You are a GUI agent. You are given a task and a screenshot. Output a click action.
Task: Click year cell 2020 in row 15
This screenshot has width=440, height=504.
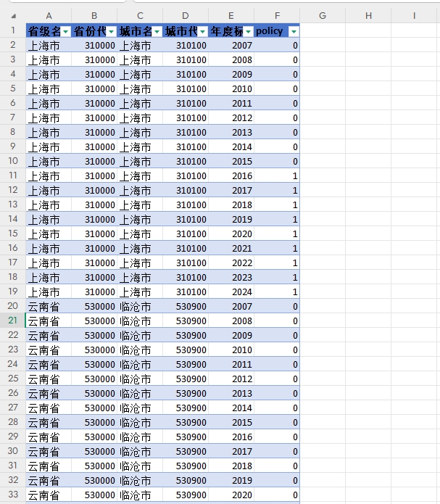click(231, 234)
